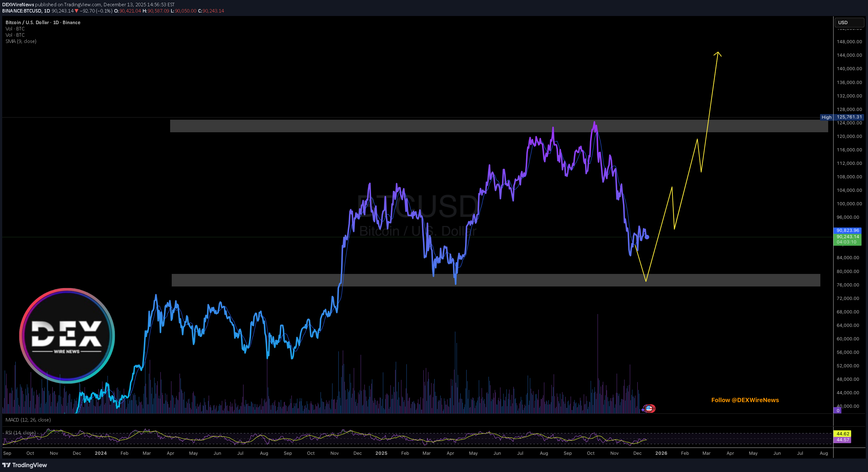Click the Follow @DEXWireNews text
This screenshot has width=868, height=472.
click(x=745, y=400)
